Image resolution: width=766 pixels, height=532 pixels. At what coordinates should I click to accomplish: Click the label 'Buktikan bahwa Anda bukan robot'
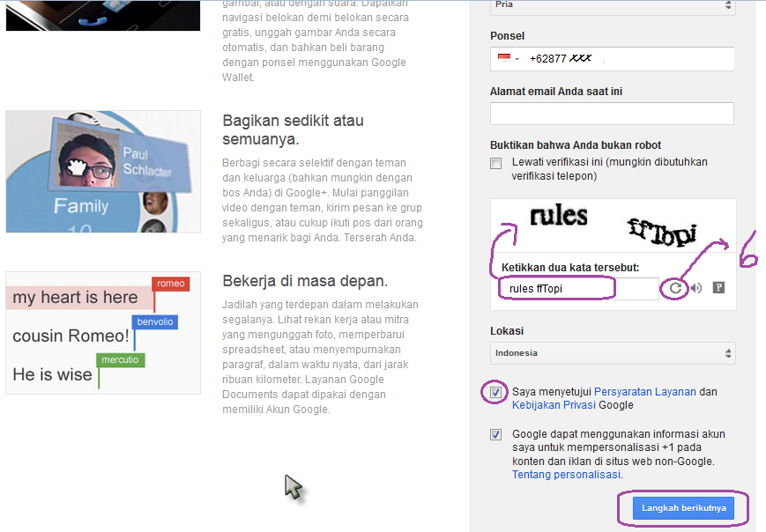(x=576, y=145)
